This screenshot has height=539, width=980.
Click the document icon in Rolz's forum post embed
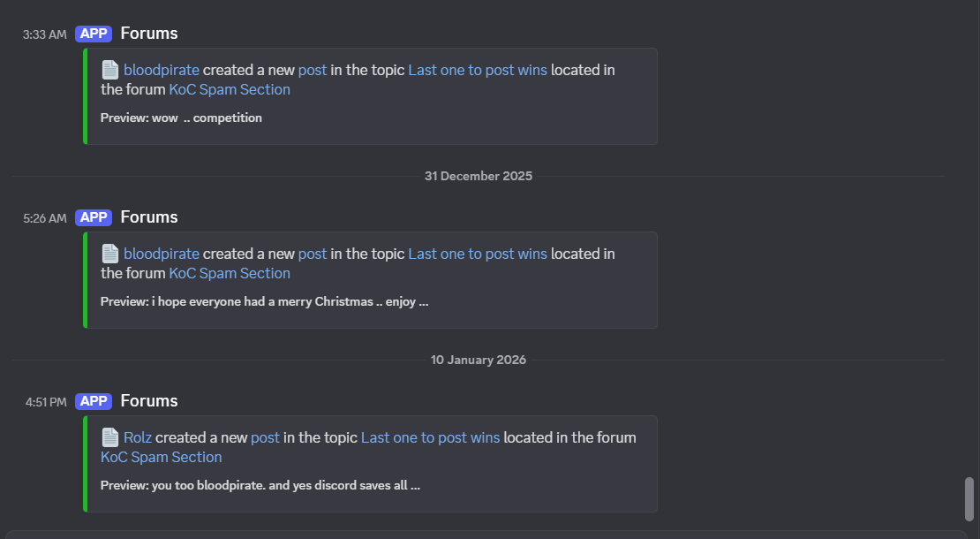point(109,437)
